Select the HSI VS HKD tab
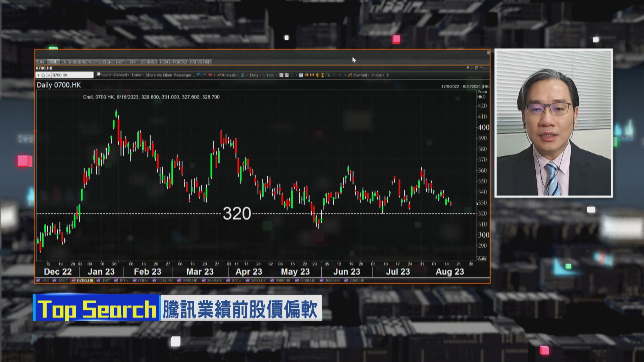The height and width of the screenshot is (362, 644). coord(200,62)
